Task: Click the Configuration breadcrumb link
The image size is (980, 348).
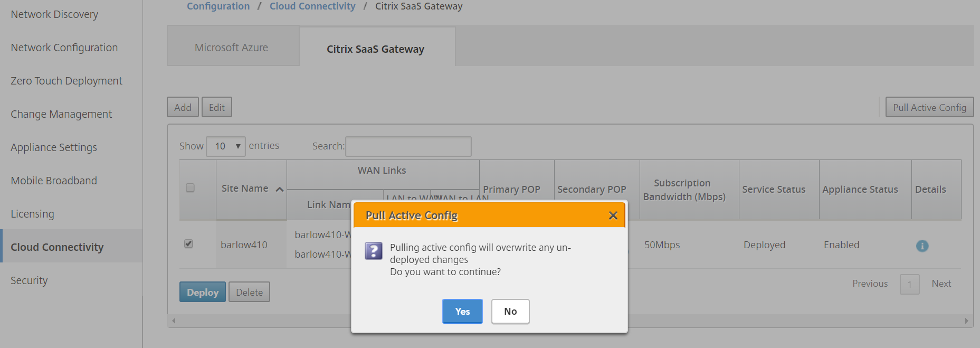Action: click(x=218, y=6)
